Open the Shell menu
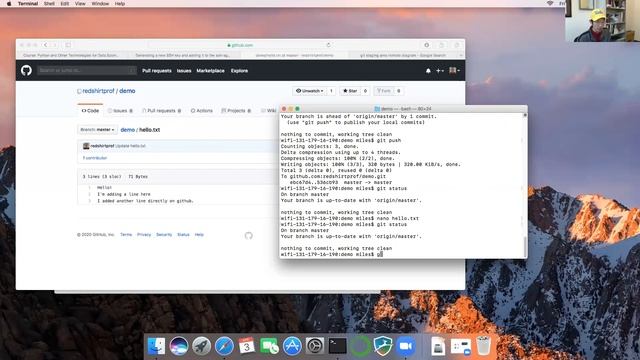Screen dimensions: 640x360 point(49,3)
